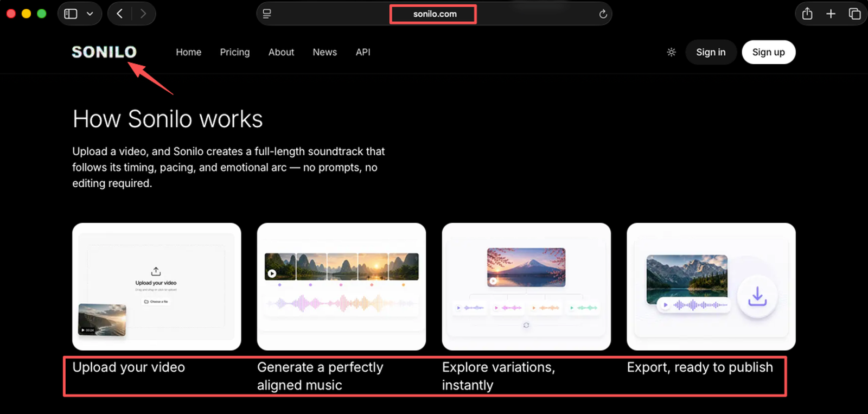Click the macOS green fullscreen button
The image size is (868, 414).
(x=42, y=14)
